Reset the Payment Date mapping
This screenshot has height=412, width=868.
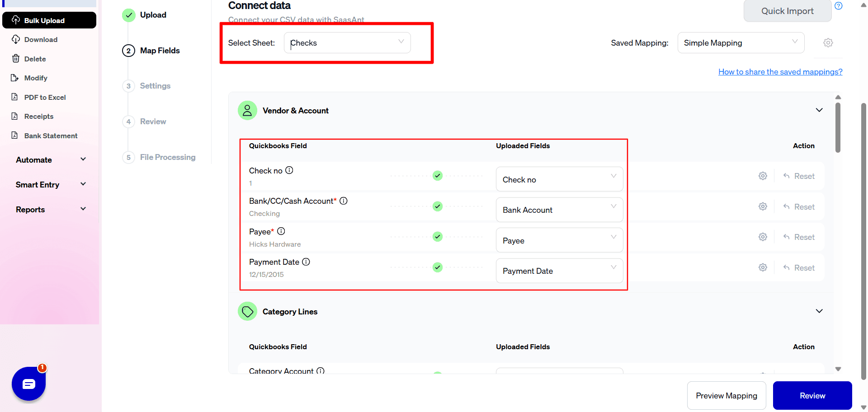[799, 268]
